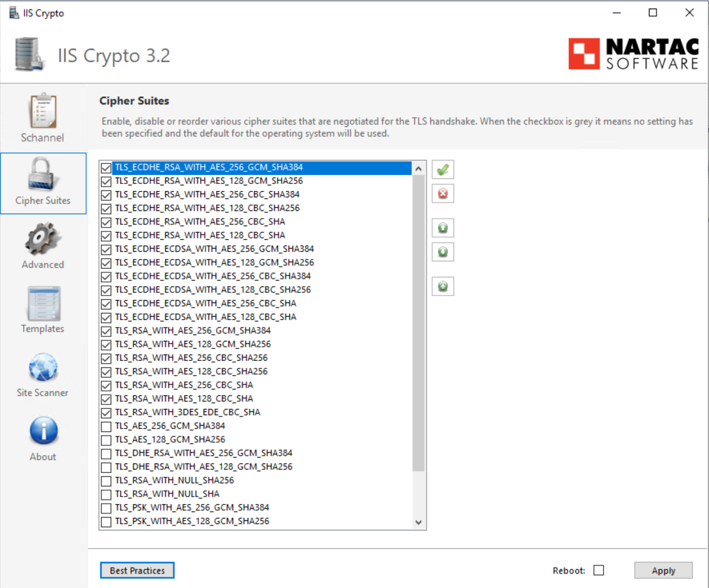709x588 pixels.
Task: Open the Schannel section icon
Action: (x=43, y=111)
